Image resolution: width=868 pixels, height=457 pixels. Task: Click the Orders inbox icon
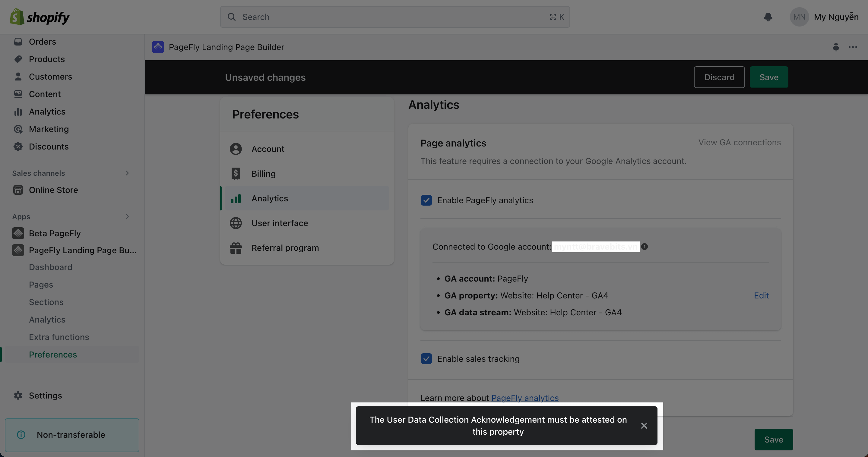[18, 41]
